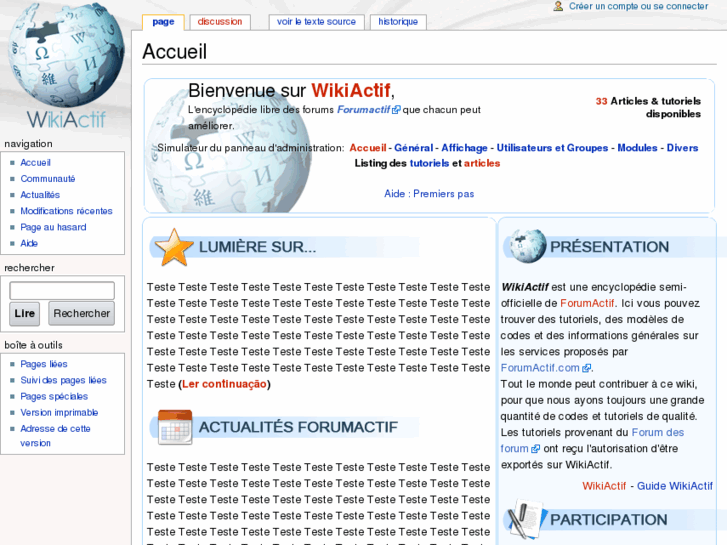Screen dimensions: 727x545
Task: Click the PARTICIPATION section heading
Action: [x=609, y=519]
